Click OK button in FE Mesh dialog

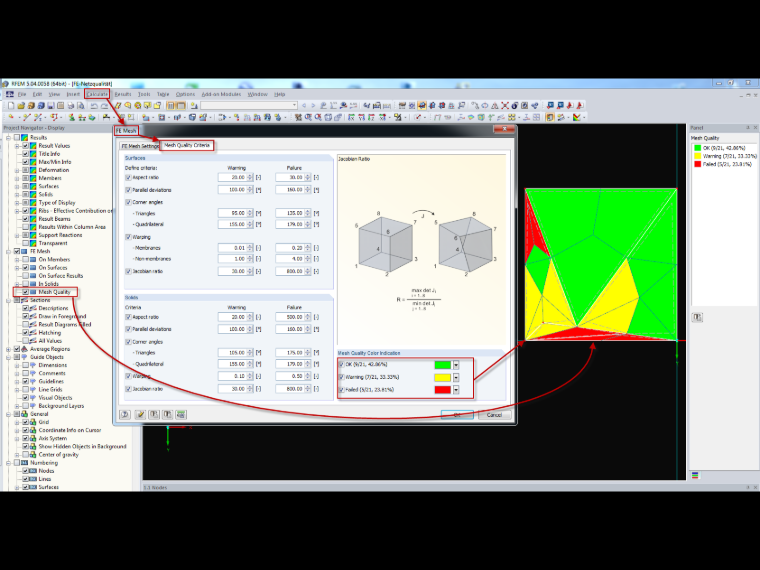point(457,415)
